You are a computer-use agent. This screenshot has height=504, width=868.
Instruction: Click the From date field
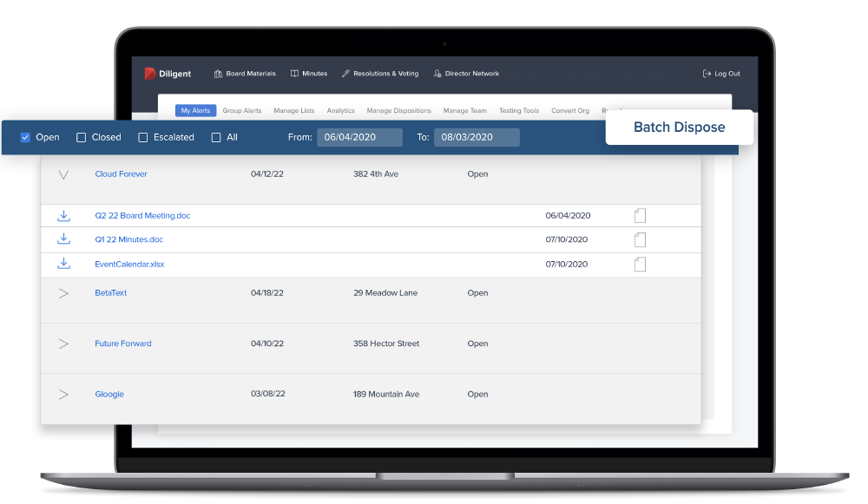[x=359, y=137]
